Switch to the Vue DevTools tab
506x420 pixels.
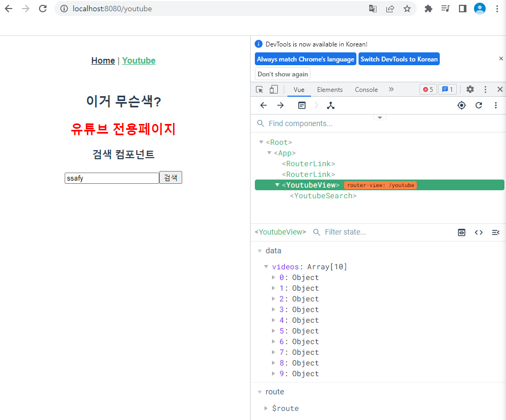click(299, 90)
